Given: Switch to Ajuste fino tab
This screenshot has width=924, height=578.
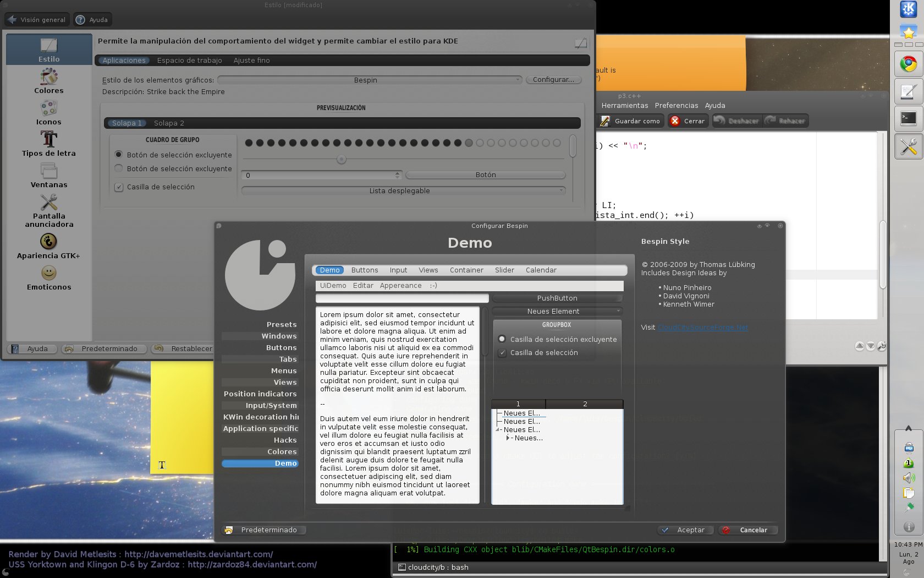Looking at the screenshot, I should [x=251, y=61].
